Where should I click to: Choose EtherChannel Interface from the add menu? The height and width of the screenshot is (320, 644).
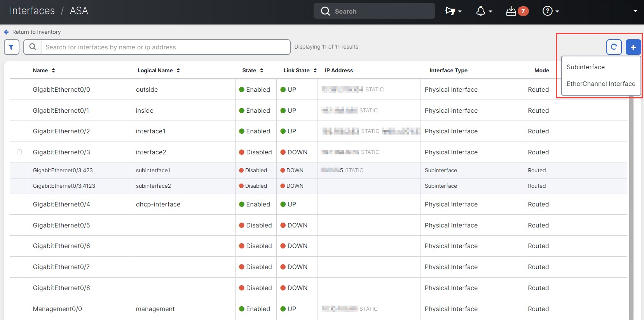(x=600, y=84)
